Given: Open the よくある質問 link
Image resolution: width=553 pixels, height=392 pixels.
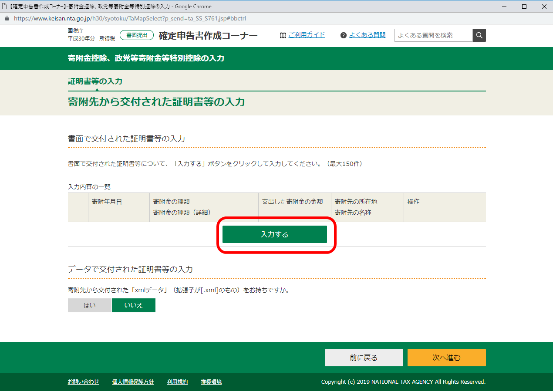Looking at the screenshot, I should 367,35.
